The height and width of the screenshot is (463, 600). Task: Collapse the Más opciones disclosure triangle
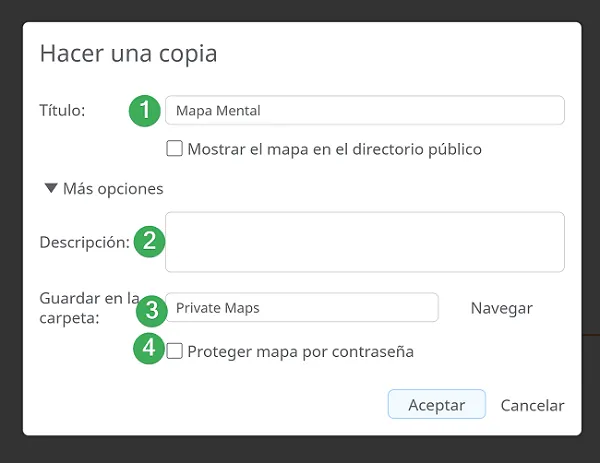pyautogui.click(x=51, y=188)
